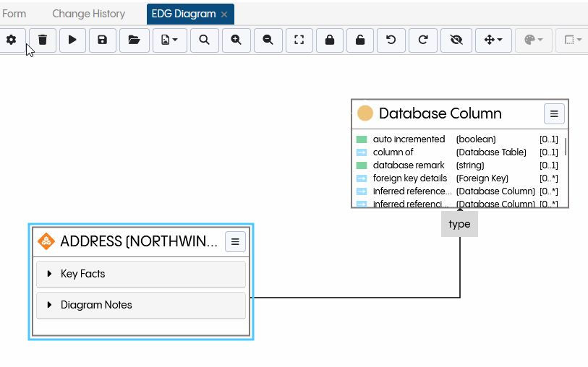Open the move arrows dropdown

pos(493,40)
